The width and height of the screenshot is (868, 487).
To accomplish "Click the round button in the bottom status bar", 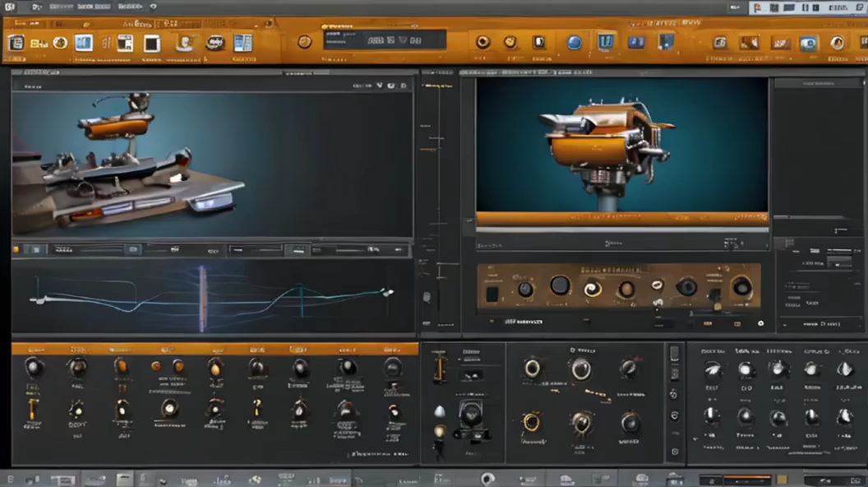I will pos(488,478).
